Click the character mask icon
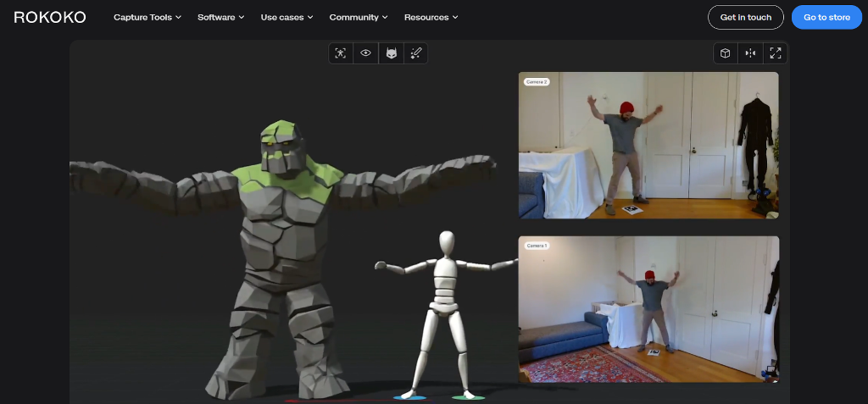Viewport: 868px width, 404px height. pyautogui.click(x=391, y=53)
